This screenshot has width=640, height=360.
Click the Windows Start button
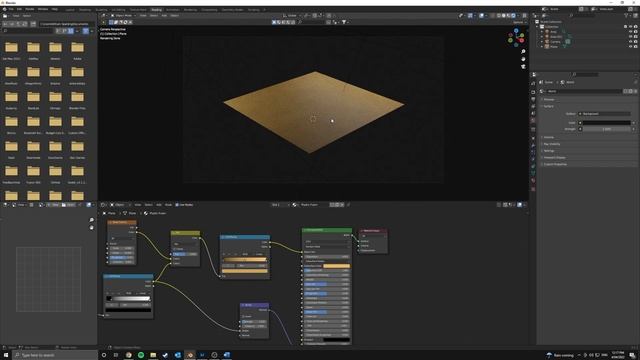click(6, 355)
